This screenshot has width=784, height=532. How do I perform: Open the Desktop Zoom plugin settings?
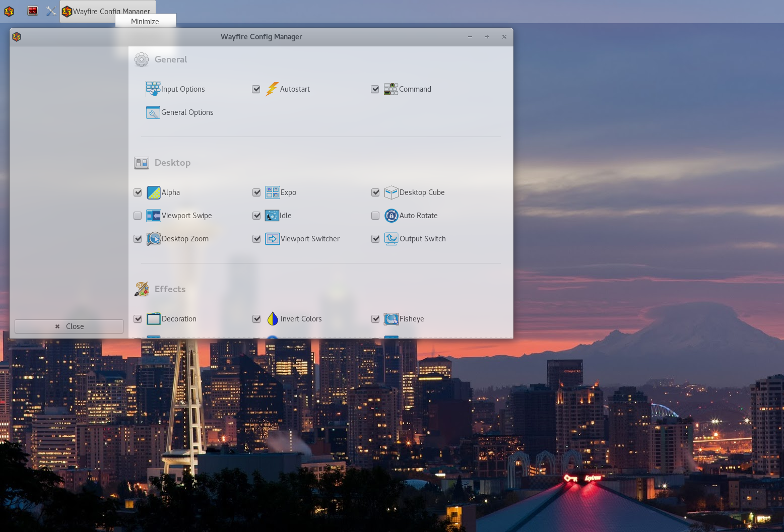tap(185, 239)
